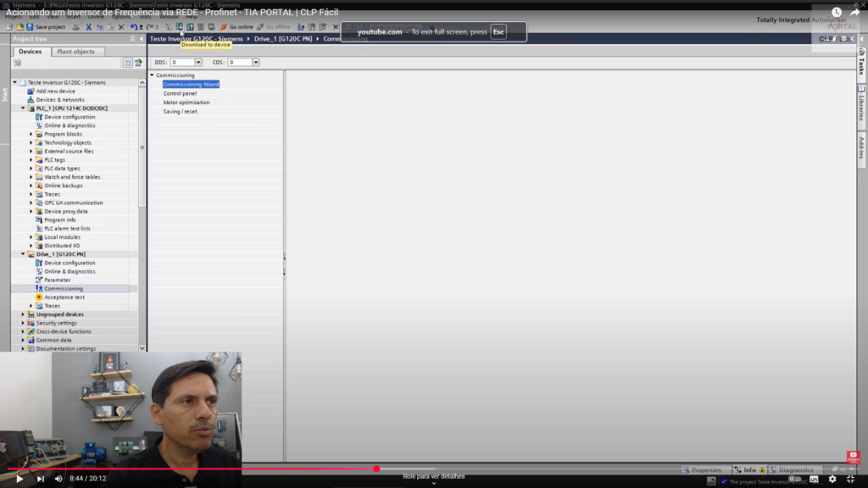
Task: Click the Watch later clock icon
Action: tap(837, 12)
